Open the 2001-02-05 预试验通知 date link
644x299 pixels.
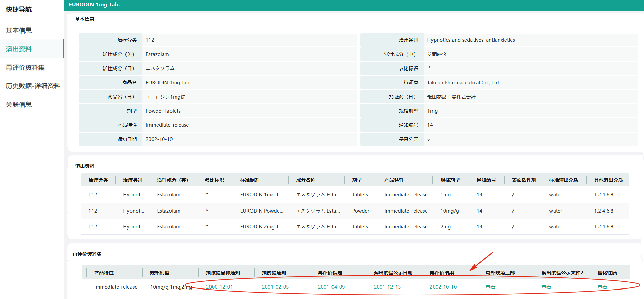(275, 287)
